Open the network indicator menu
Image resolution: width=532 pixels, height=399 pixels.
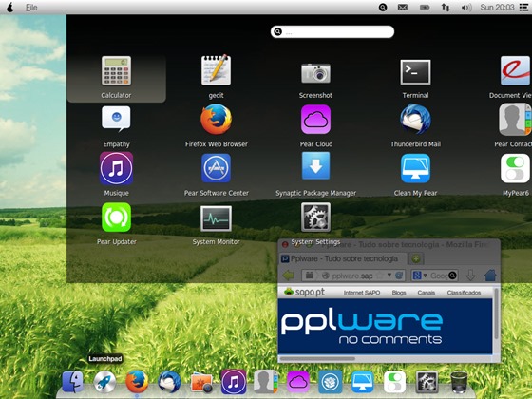(x=446, y=8)
